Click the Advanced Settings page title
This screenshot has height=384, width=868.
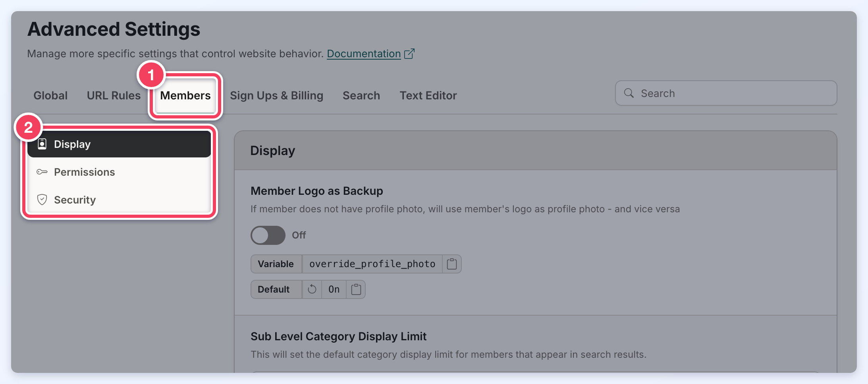[x=114, y=29]
